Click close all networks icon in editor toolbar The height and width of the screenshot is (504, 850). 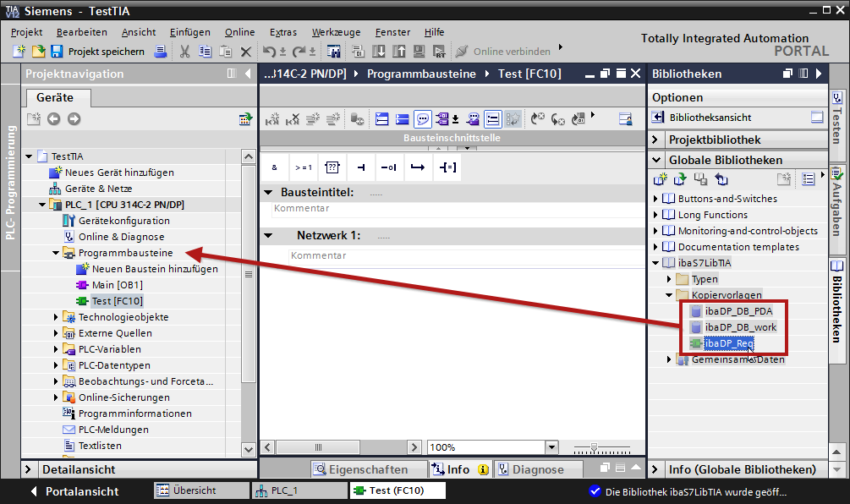(402, 118)
